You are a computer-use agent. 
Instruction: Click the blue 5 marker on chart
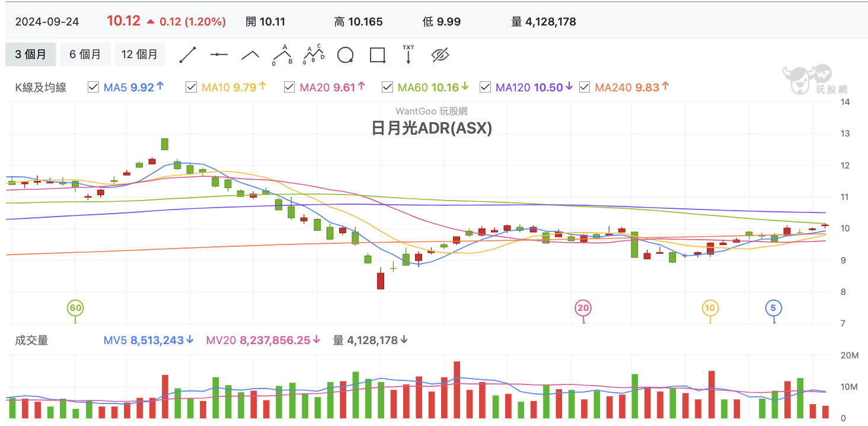(x=774, y=308)
